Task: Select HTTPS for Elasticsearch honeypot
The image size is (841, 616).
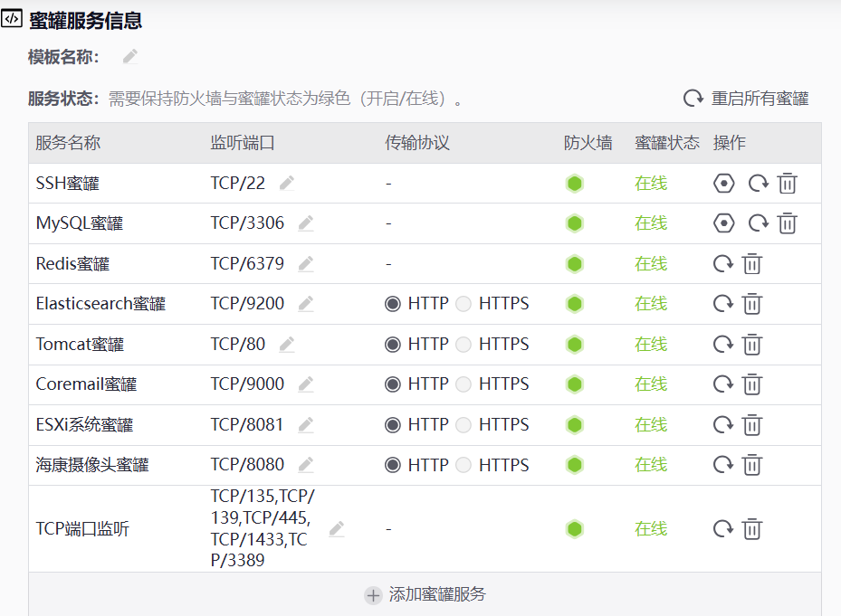Action: pos(464,304)
